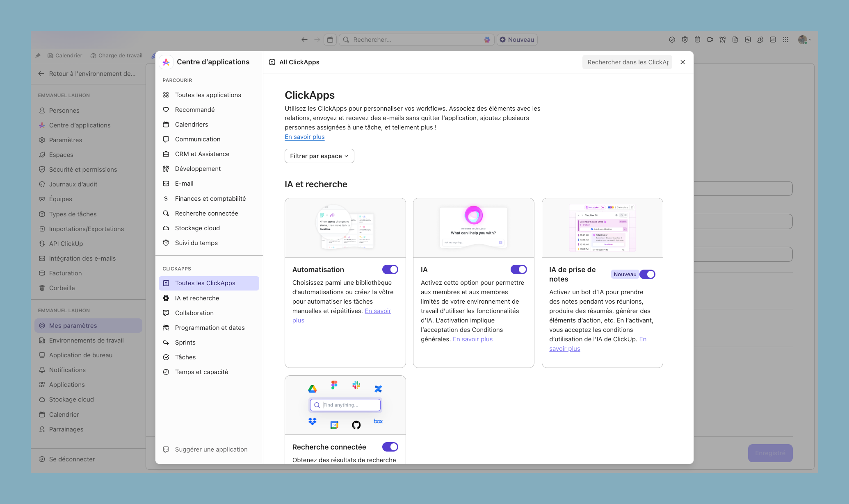Image resolution: width=849 pixels, height=504 pixels.
Task: Click the calendar icon beside the search bar
Action: pos(330,40)
